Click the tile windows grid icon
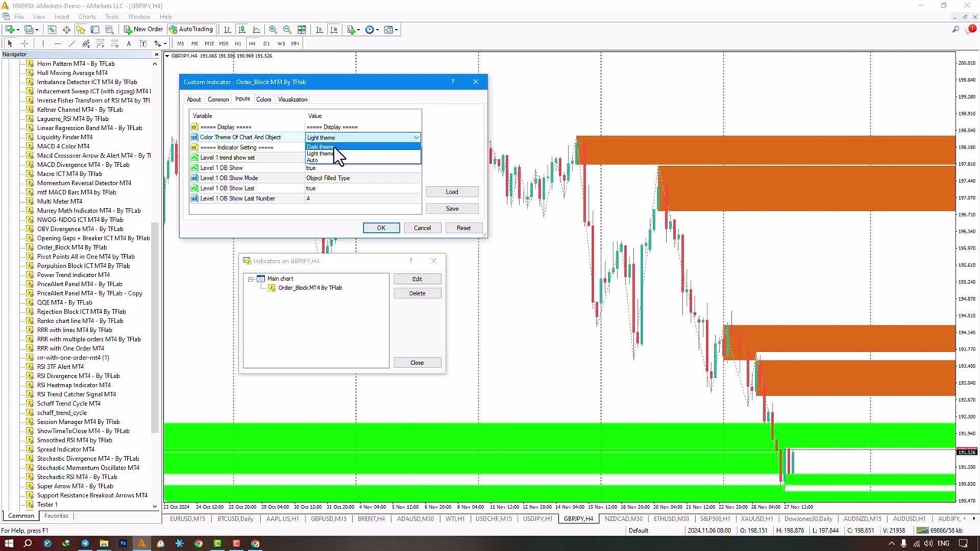The image size is (980, 551). (302, 30)
